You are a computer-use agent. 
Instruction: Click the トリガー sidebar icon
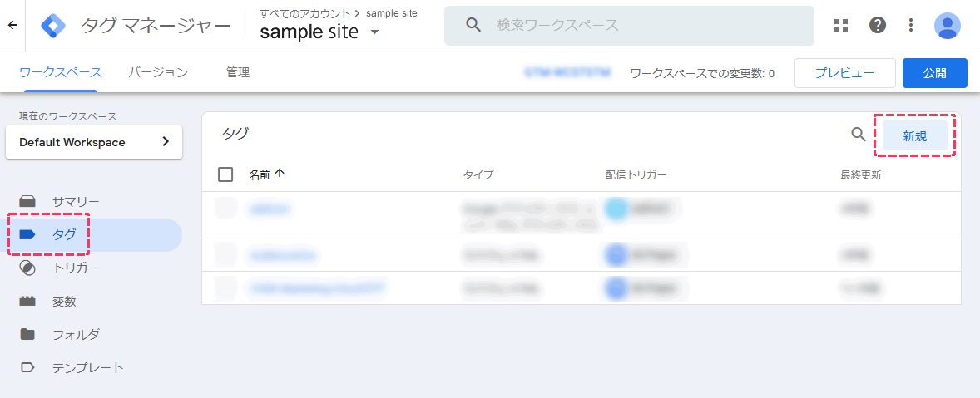click(27, 268)
